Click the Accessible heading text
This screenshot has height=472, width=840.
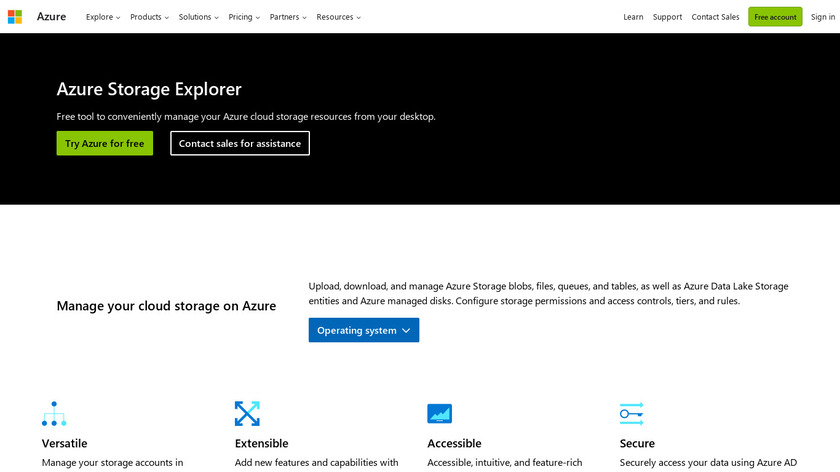click(x=454, y=443)
